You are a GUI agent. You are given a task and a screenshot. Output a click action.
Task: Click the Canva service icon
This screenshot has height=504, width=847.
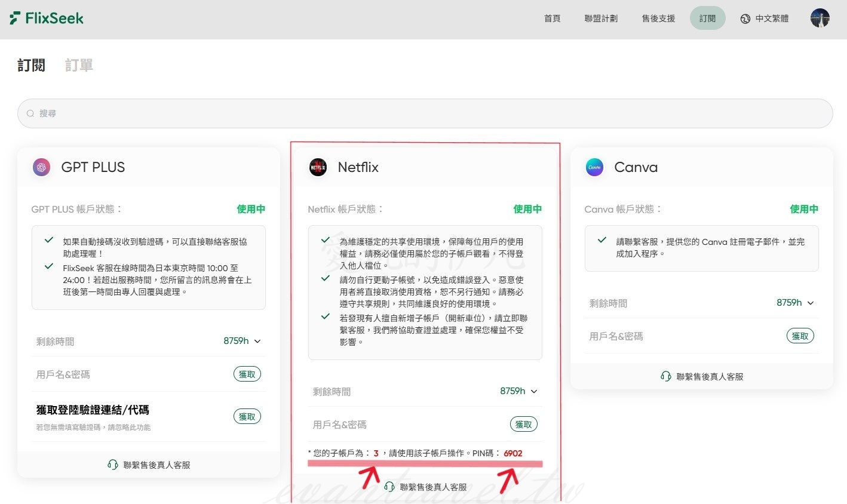coord(594,167)
